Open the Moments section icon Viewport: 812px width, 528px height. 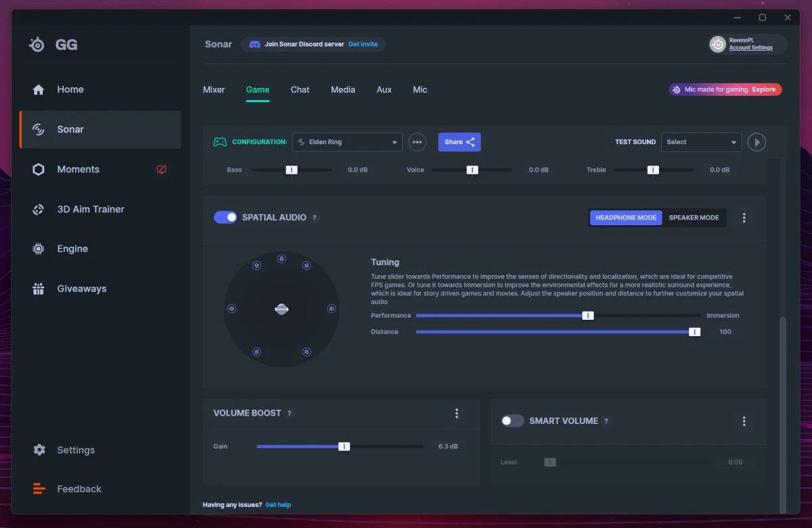pos(39,170)
